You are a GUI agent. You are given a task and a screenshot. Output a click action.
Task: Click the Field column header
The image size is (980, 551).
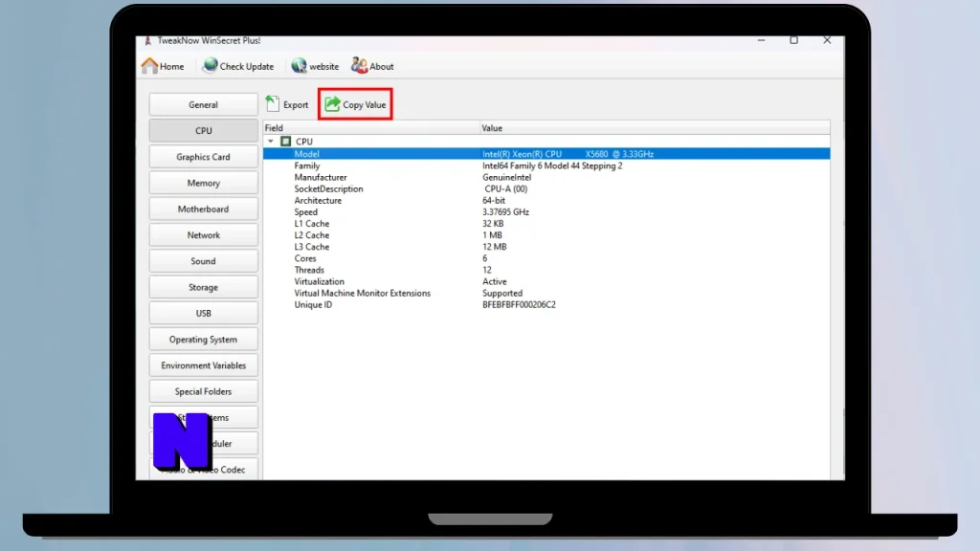coord(371,128)
